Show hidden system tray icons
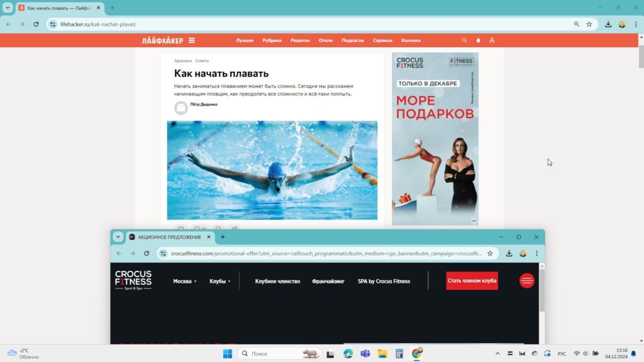Image resolution: width=644 pixels, height=362 pixels. 497,354
